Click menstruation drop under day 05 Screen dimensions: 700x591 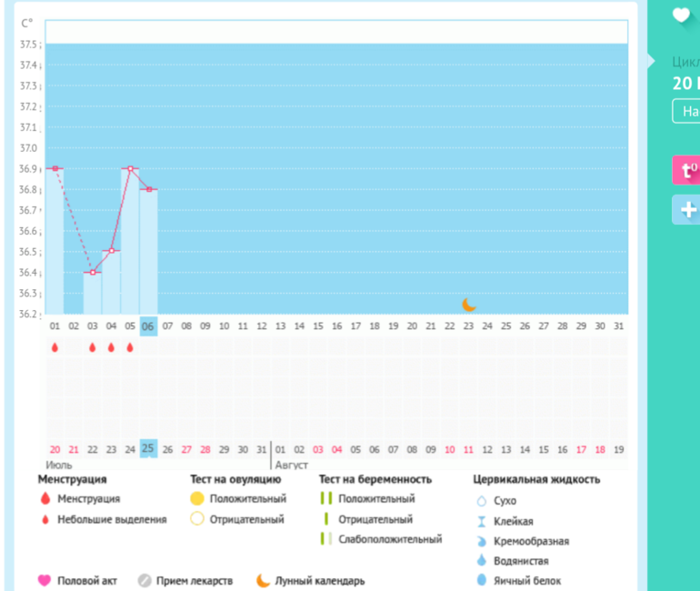tap(130, 347)
